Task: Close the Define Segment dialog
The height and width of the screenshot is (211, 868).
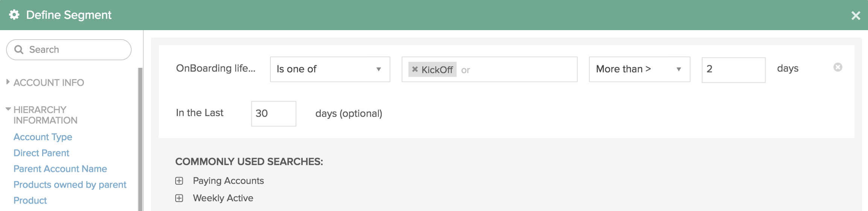Action: click(x=856, y=15)
